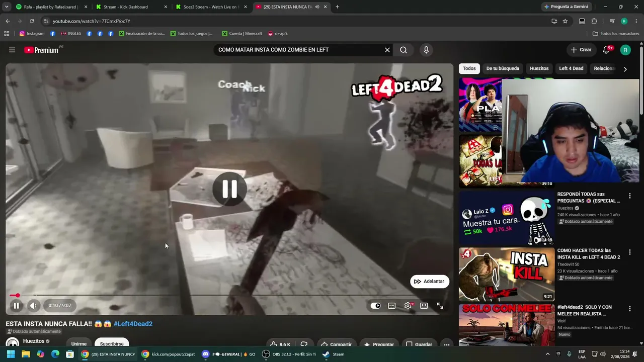The width and height of the screenshot is (644, 362).
Task: Go back to the previous page
Action: [x=8, y=21]
